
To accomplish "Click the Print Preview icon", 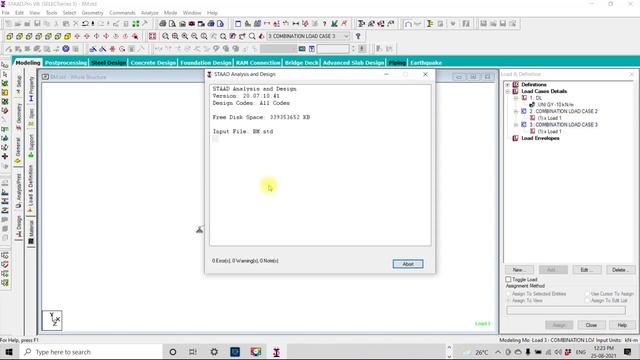I will tap(172, 24).
